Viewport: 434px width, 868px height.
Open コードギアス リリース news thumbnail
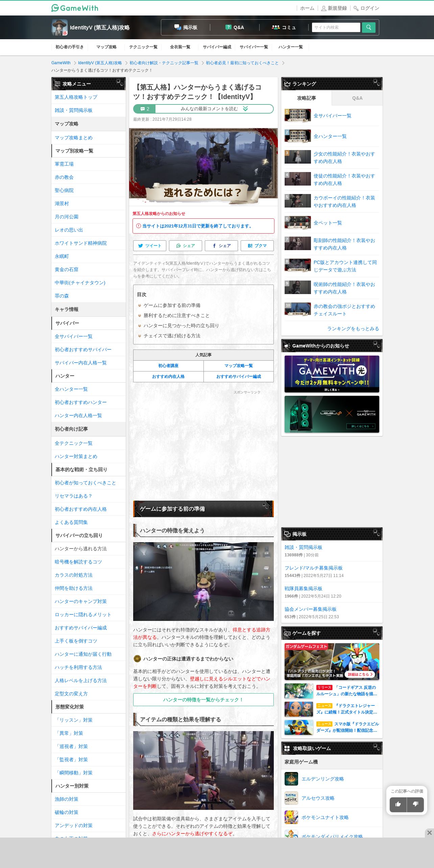299,691
